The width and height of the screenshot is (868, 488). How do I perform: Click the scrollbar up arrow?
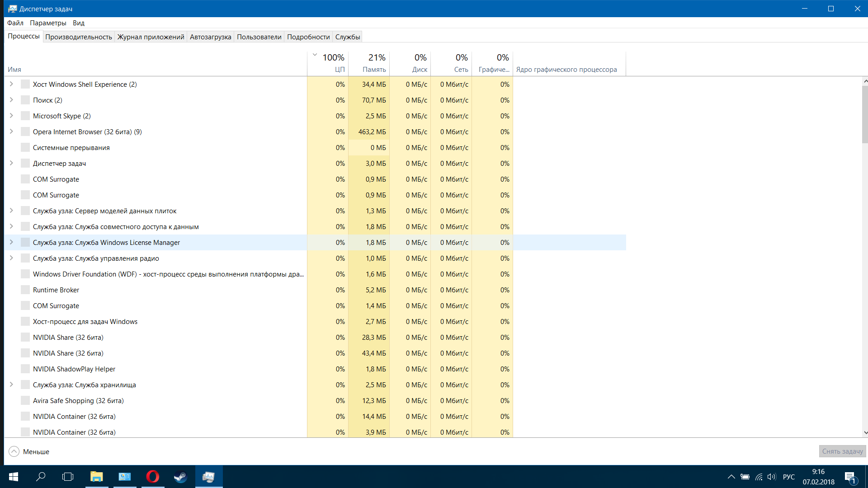[865, 81]
